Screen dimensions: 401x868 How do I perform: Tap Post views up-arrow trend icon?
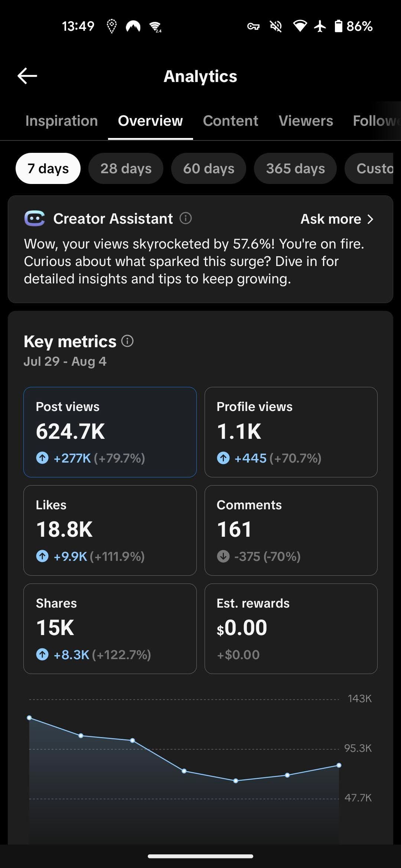[x=42, y=458]
